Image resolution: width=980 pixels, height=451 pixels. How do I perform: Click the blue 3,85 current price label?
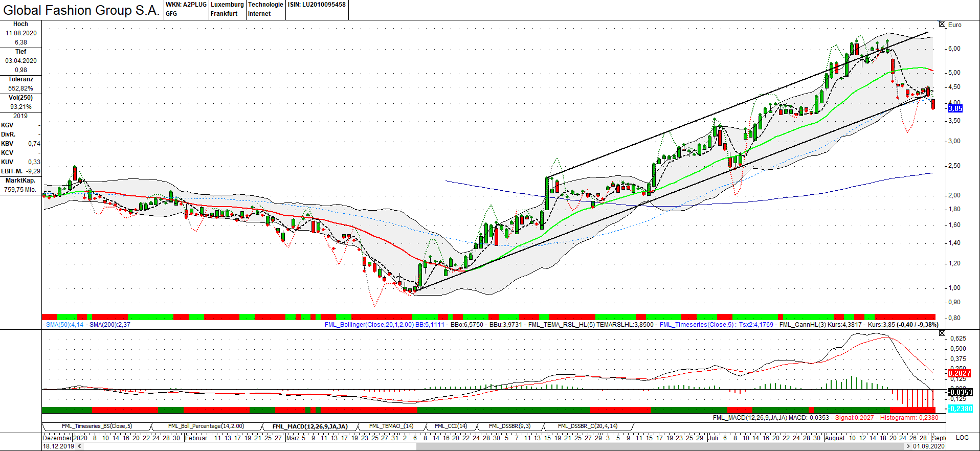pyautogui.click(x=955, y=108)
